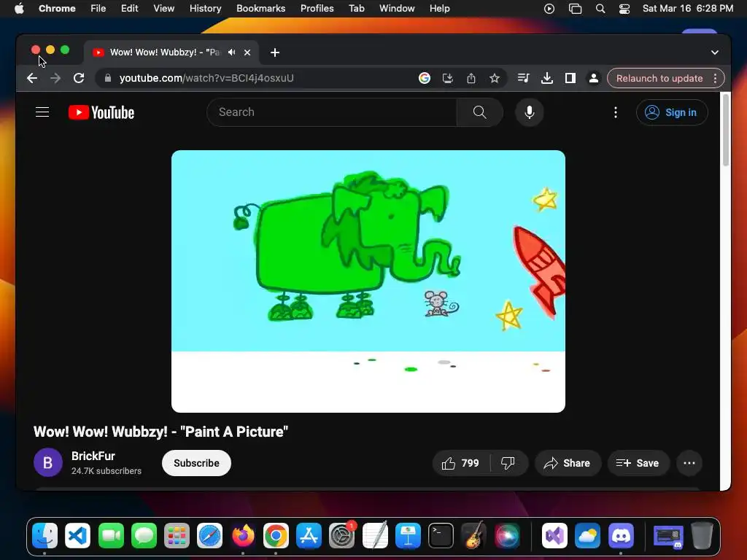Open Discord from the Dock
This screenshot has height=560, width=747.
tap(621, 536)
